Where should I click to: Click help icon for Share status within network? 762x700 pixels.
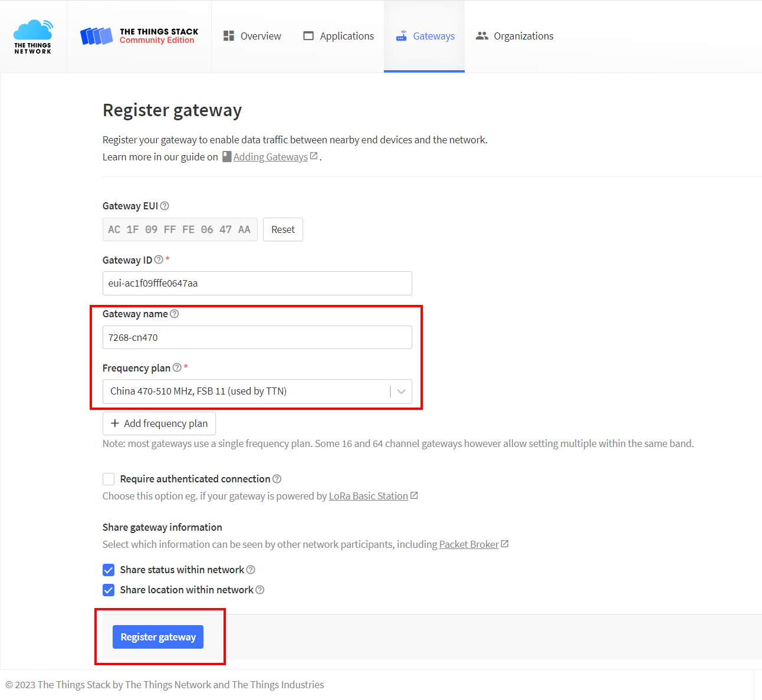pos(251,570)
